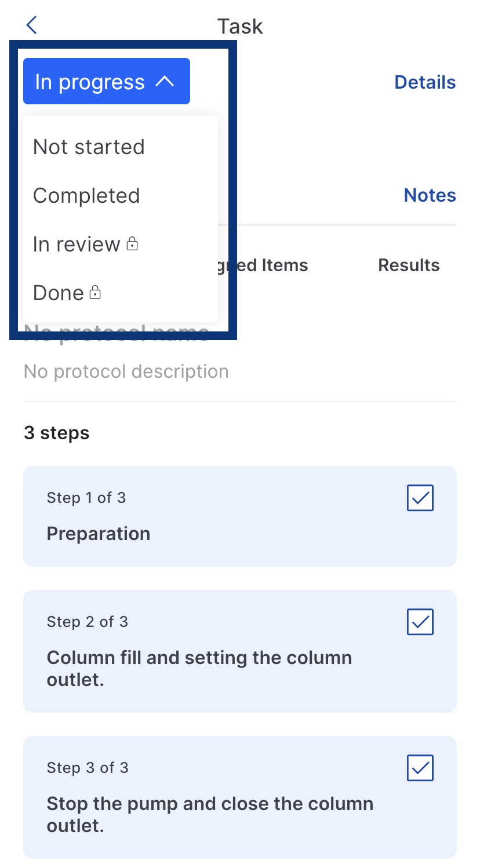The width and height of the screenshot is (480, 868).
Task: Click lock icon next to Done
Action: point(95,293)
